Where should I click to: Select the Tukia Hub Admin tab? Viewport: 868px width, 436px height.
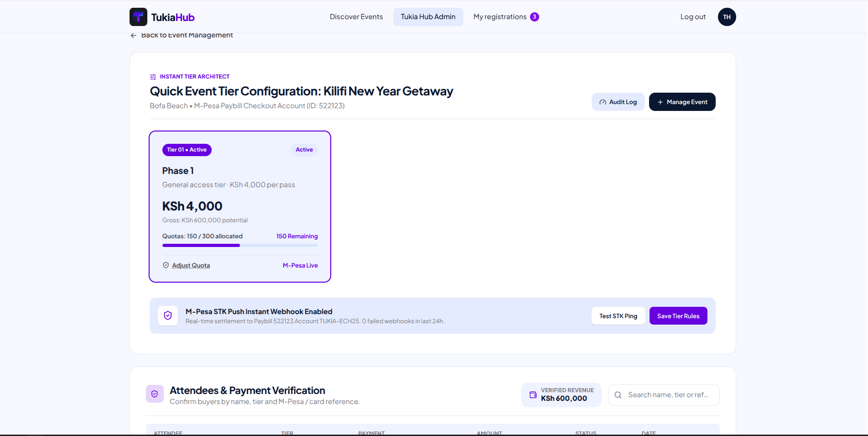pos(428,17)
